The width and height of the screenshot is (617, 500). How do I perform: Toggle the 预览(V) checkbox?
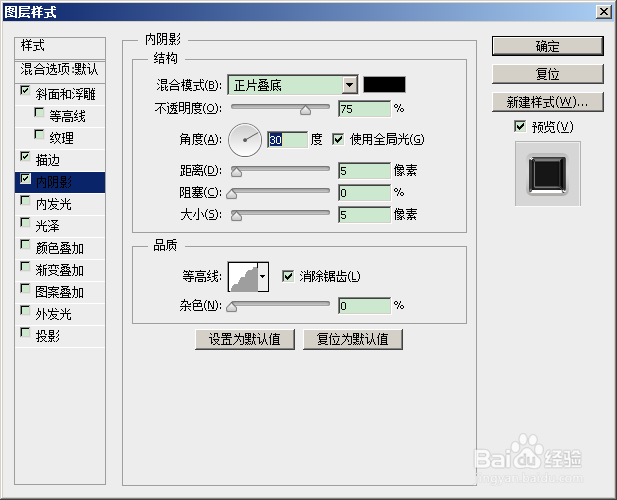tap(520, 127)
